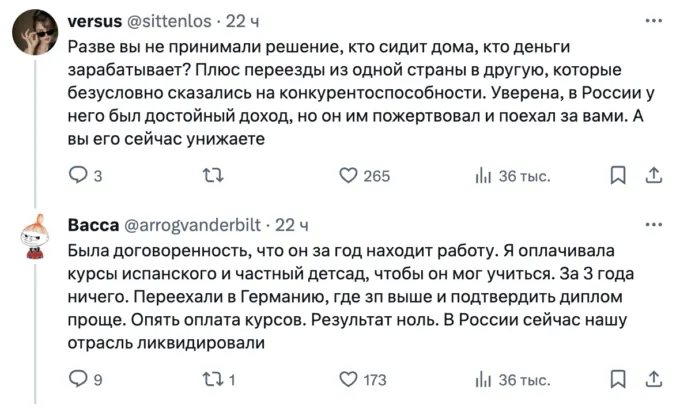Bookmark the versus tweet
Viewport: 680px width, 409px height.
618,176
